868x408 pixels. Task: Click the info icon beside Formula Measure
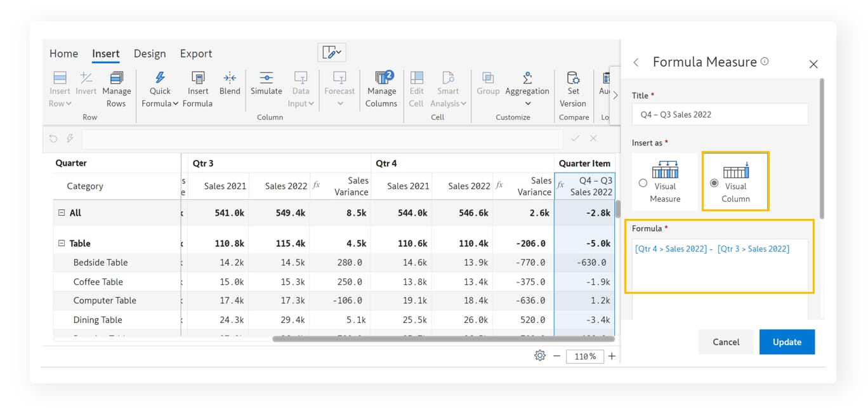pos(765,62)
